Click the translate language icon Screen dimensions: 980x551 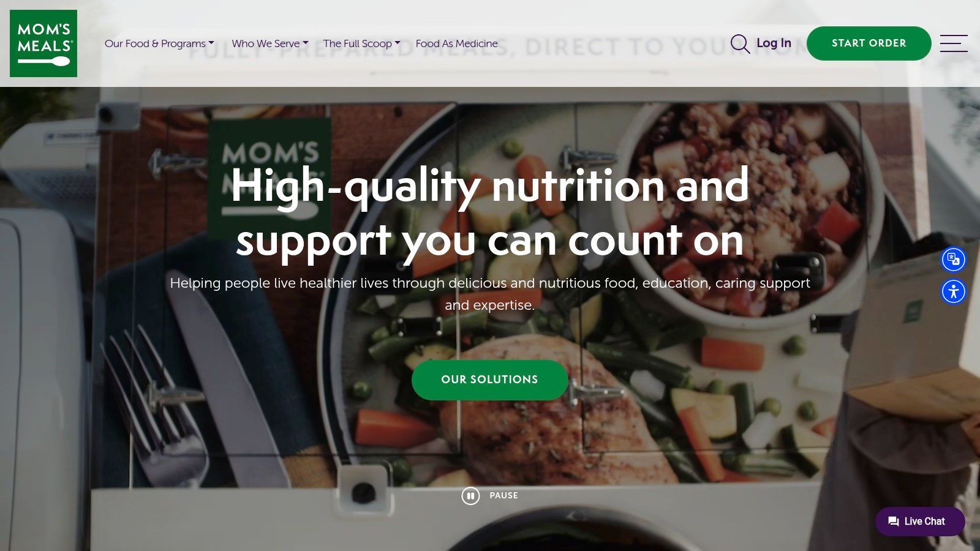tap(954, 260)
